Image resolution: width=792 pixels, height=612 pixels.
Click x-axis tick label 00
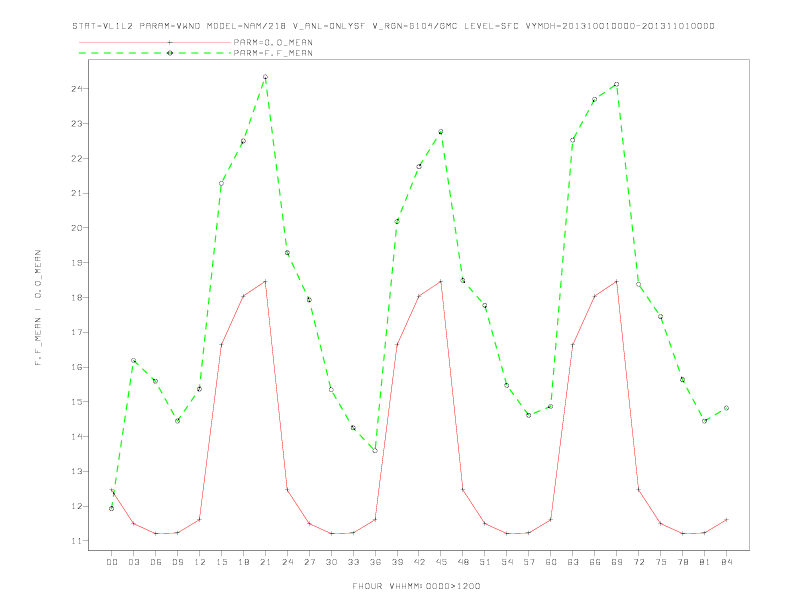click(x=112, y=562)
